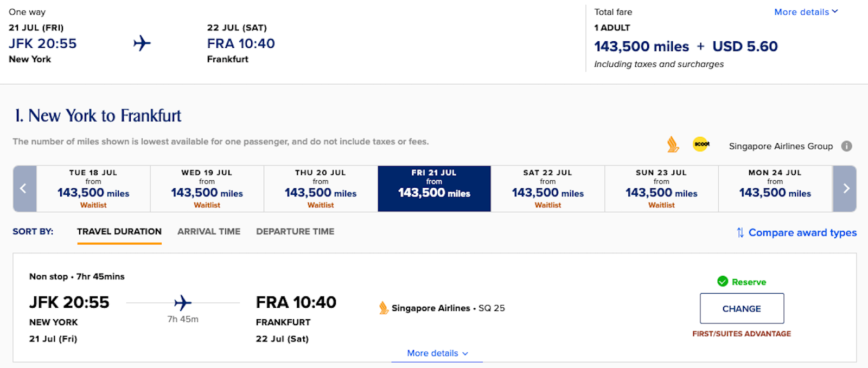Viewport: 868px width, 368px height.
Task: Select Tue 18 Jul date option
Action: click(93, 188)
